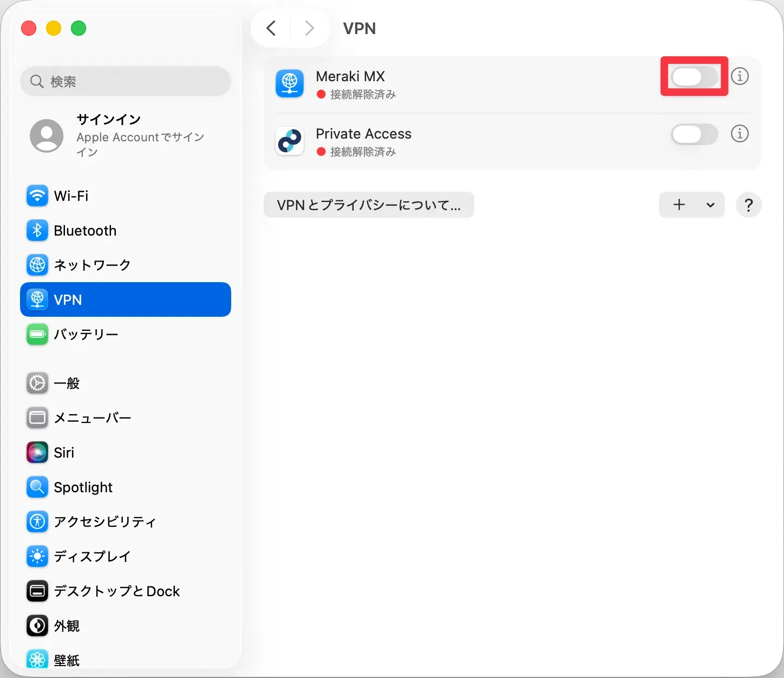Turn on the Private Access VPN switch
784x678 pixels.
[694, 134]
